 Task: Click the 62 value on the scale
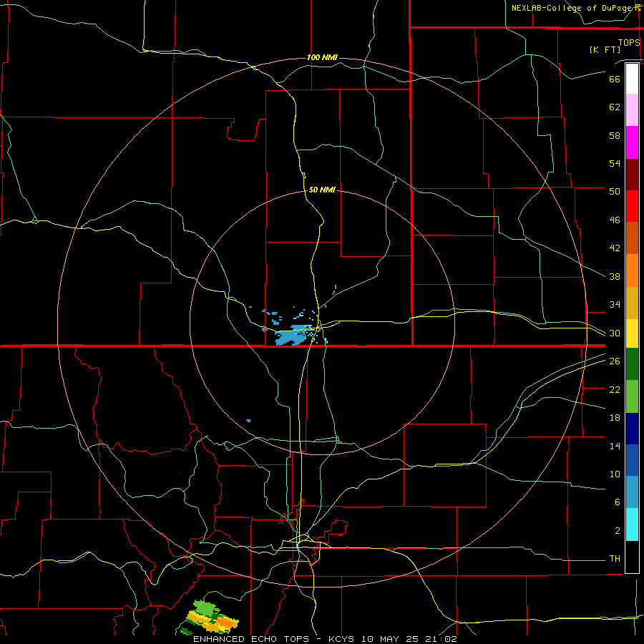615,107
